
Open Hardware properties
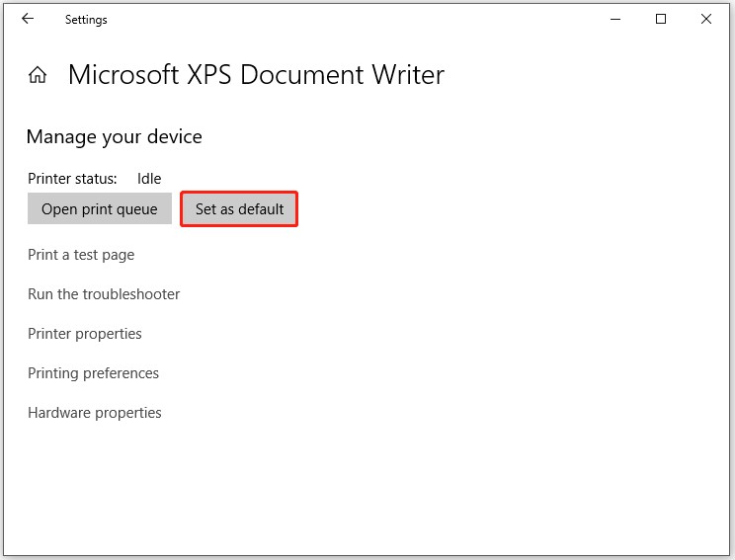coord(95,413)
